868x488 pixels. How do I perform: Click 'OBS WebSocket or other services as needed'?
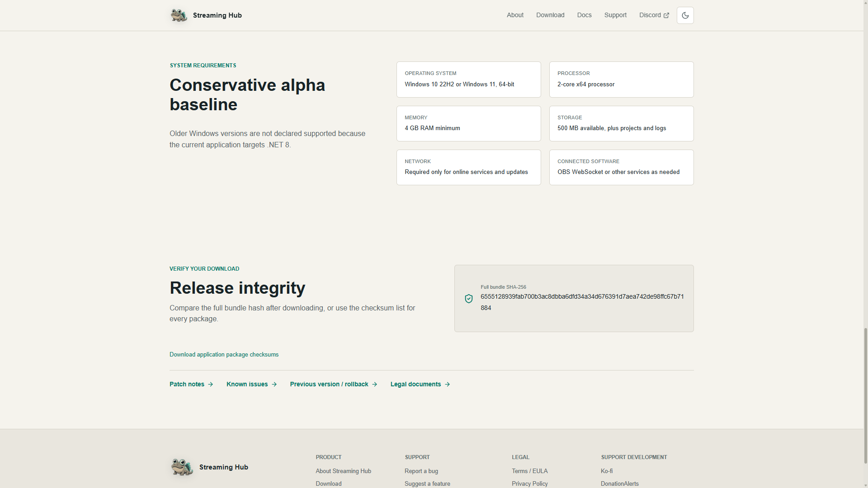(618, 172)
